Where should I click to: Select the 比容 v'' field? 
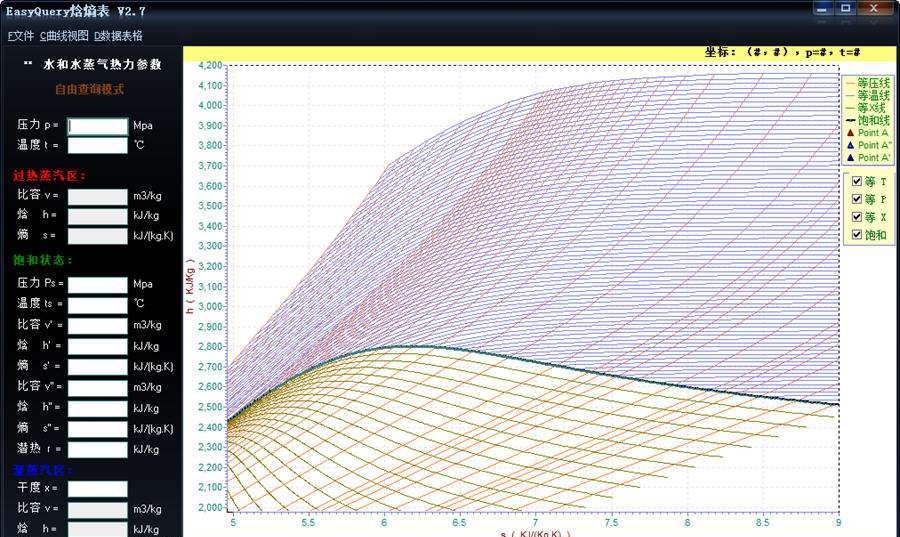point(98,388)
